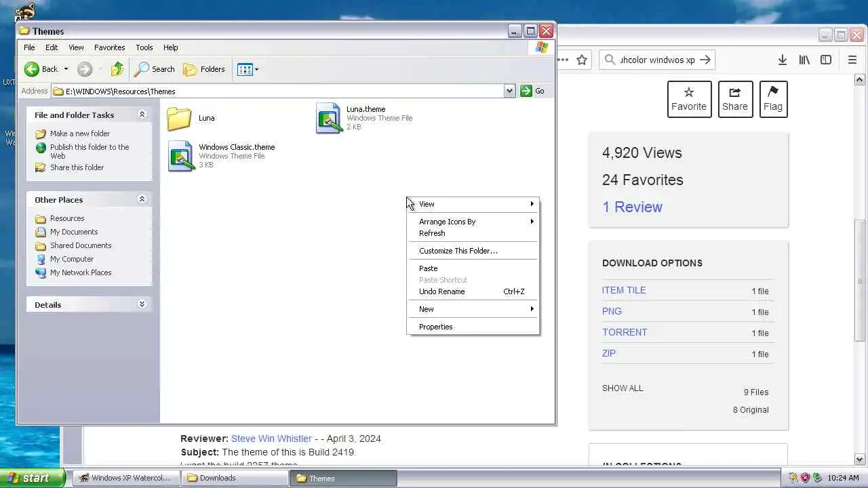
Task: Click Publish this folder to the Web
Action: point(89,151)
